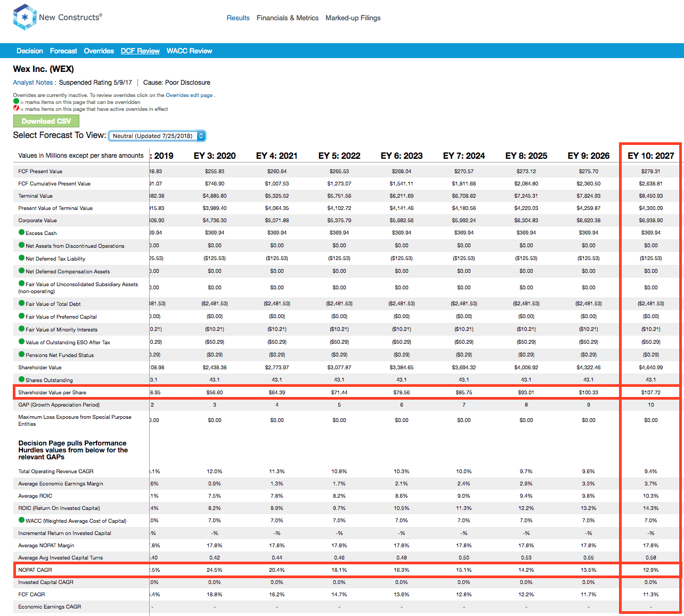Select the EY 10: 2027 column header

pos(651,156)
